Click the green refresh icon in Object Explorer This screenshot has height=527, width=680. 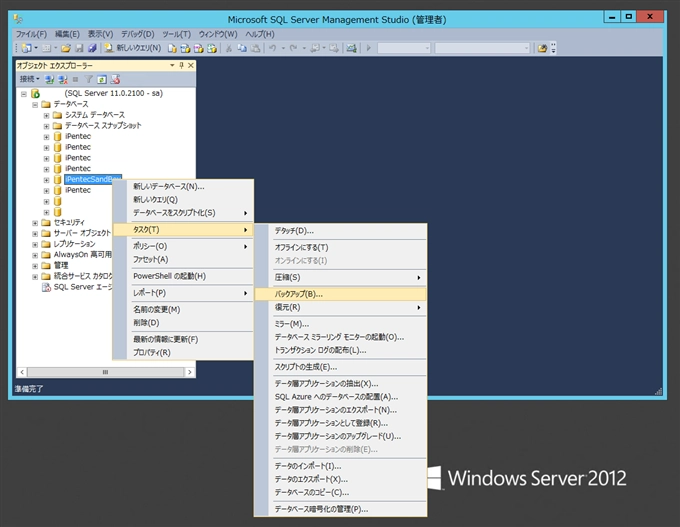tap(101, 79)
